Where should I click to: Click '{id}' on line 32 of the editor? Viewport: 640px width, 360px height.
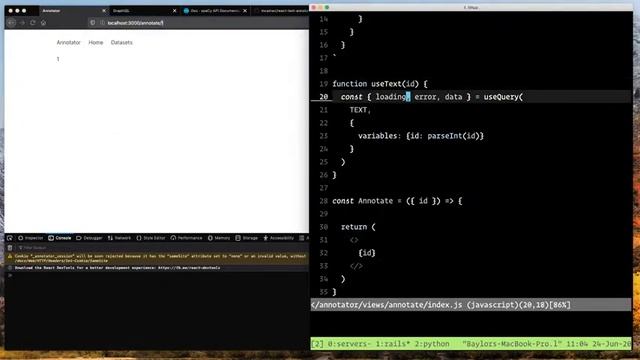coord(367,253)
